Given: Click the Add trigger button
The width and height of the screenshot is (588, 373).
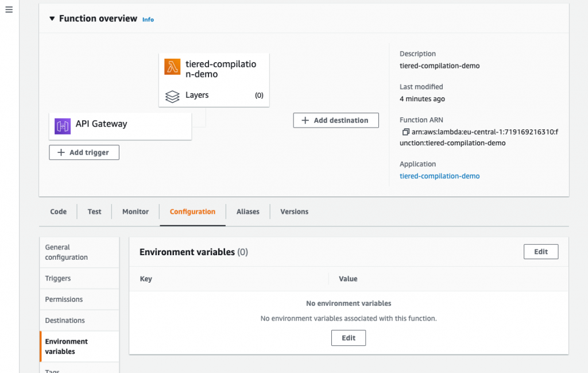Looking at the screenshot, I should click(84, 152).
